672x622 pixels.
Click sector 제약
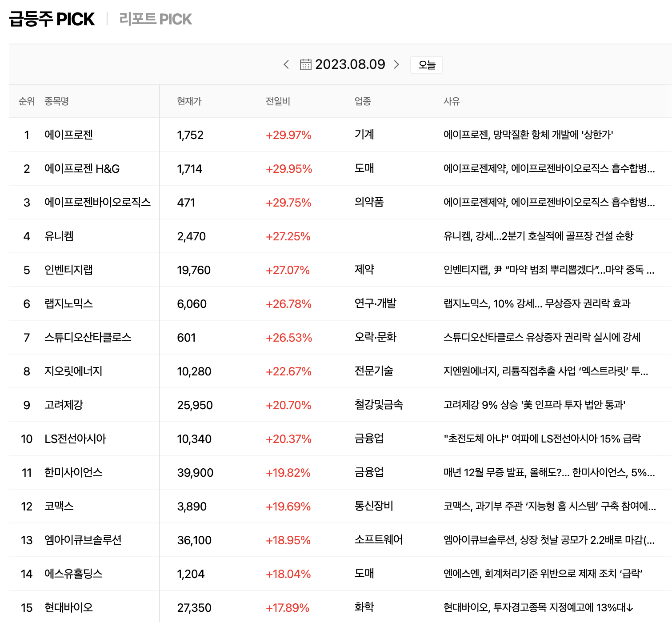pyautogui.click(x=364, y=270)
